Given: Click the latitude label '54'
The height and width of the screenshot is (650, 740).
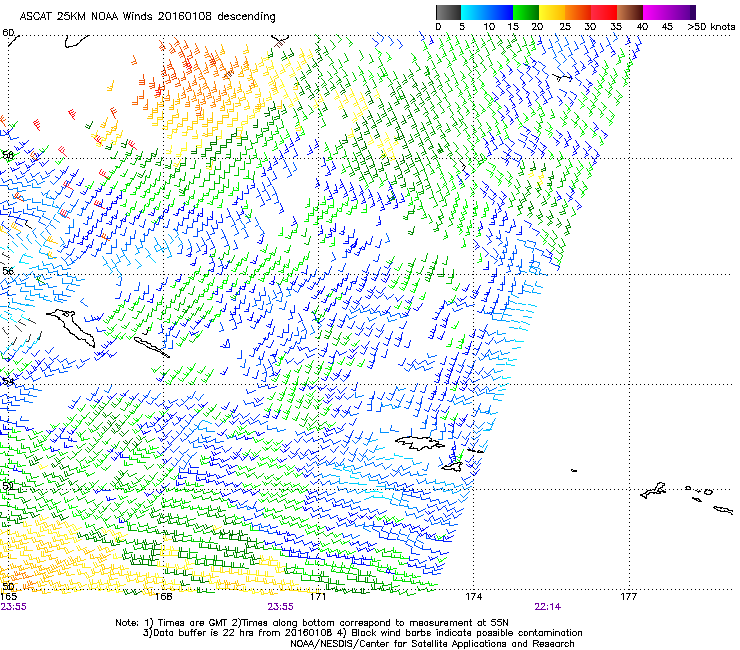Looking at the screenshot, I should pos(8,381).
